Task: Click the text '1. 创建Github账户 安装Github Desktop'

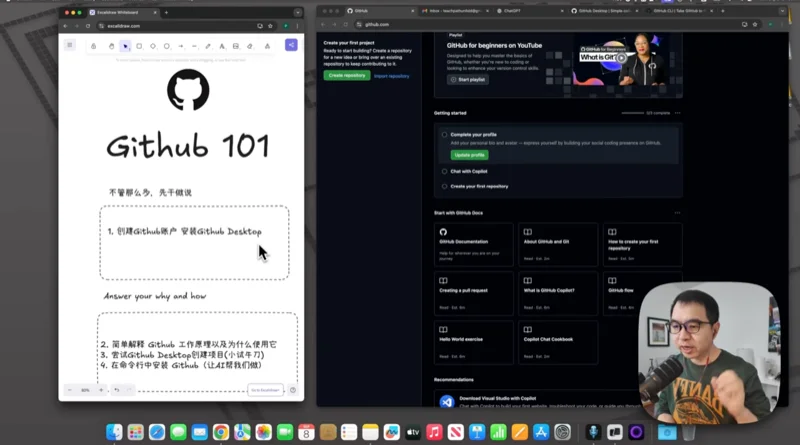Action: click(x=185, y=232)
